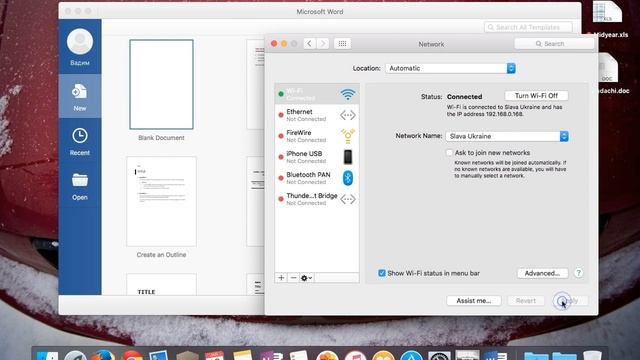Show all System Preferences with grid icon
The image size is (640, 360).
(x=342, y=44)
